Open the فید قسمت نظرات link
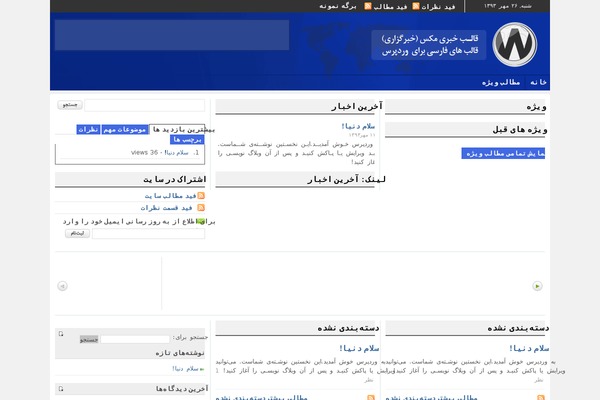 (x=166, y=208)
